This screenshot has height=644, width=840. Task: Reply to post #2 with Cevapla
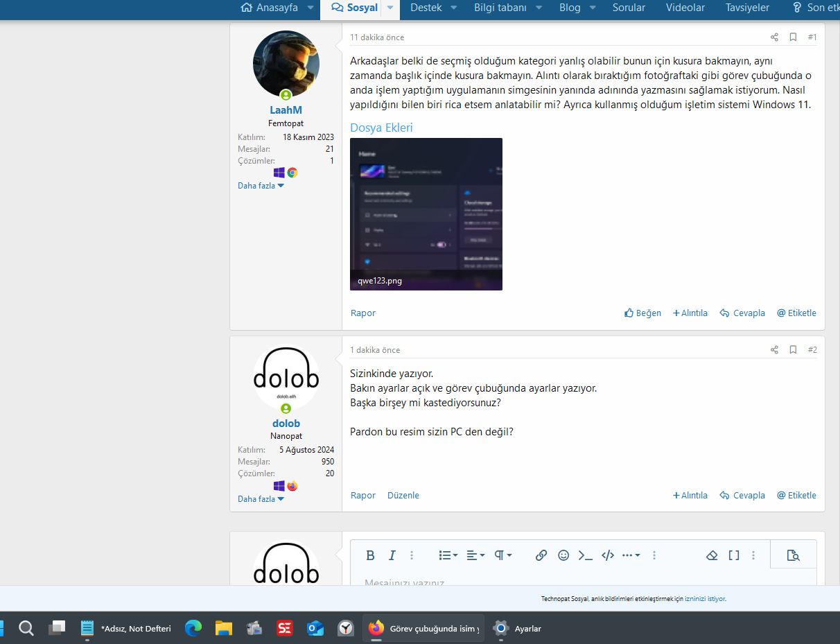pyautogui.click(x=742, y=496)
